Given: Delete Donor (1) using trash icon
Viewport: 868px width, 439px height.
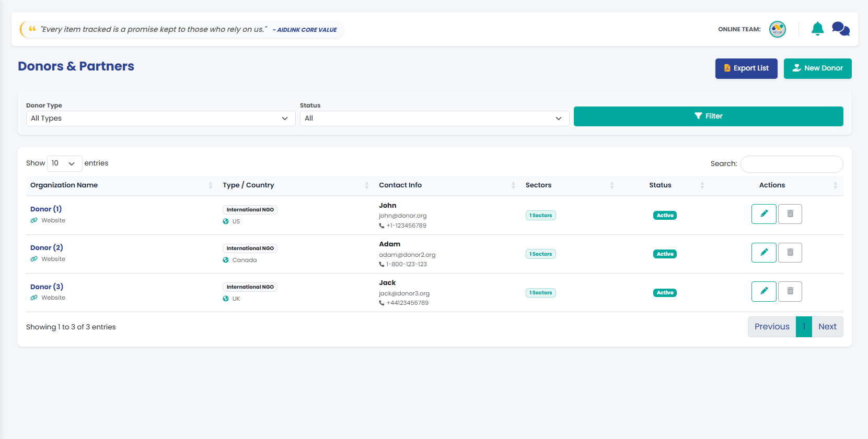Looking at the screenshot, I should (x=790, y=214).
